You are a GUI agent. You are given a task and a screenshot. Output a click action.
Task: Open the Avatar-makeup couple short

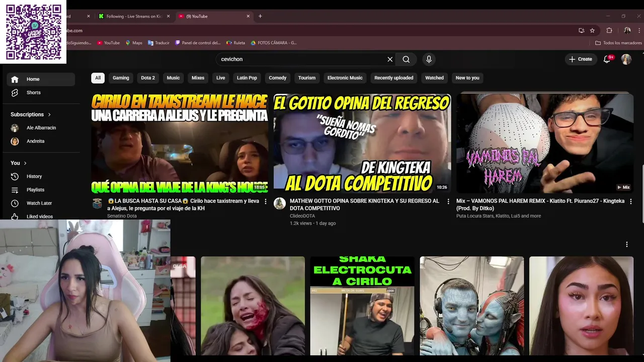point(472,306)
